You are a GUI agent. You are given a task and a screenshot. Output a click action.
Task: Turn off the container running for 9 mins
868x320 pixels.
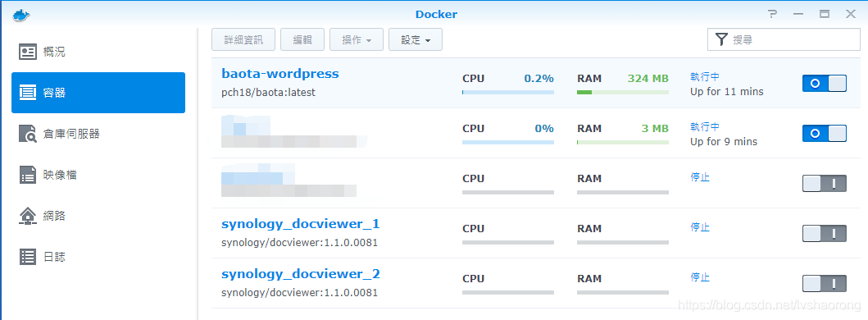coord(825,133)
